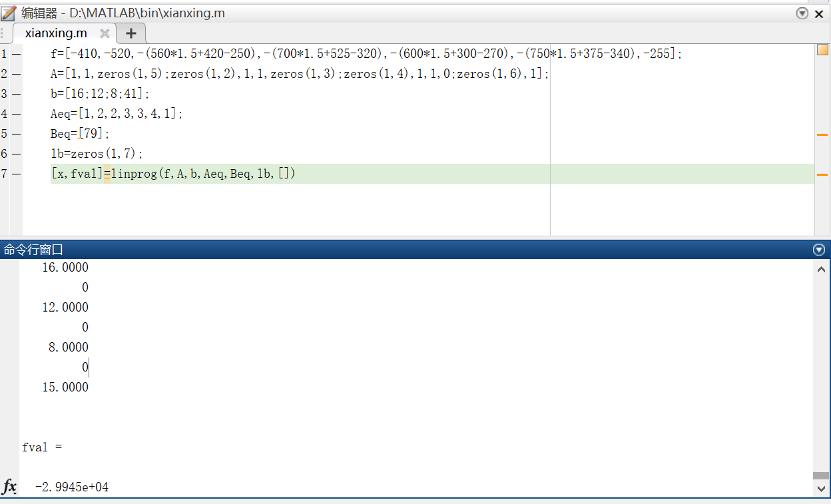Screen dimensions: 831x504
Task: Place cursor in Beq=[79]; line
Action: tap(81, 134)
